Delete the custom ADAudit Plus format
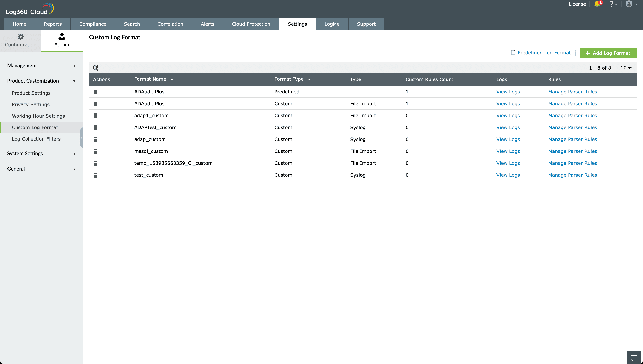The height and width of the screenshot is (364, 643). click(x=95, y=103)
